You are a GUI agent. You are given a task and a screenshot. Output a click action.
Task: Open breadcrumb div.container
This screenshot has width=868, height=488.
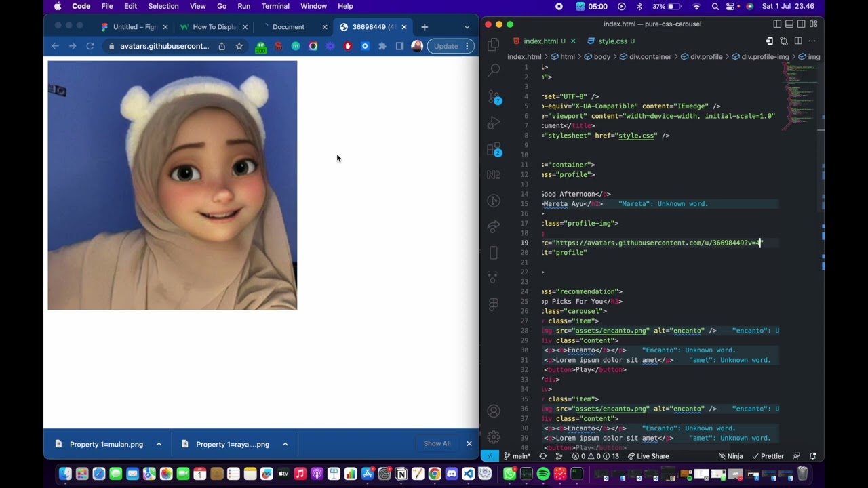[x=644, y=57]
